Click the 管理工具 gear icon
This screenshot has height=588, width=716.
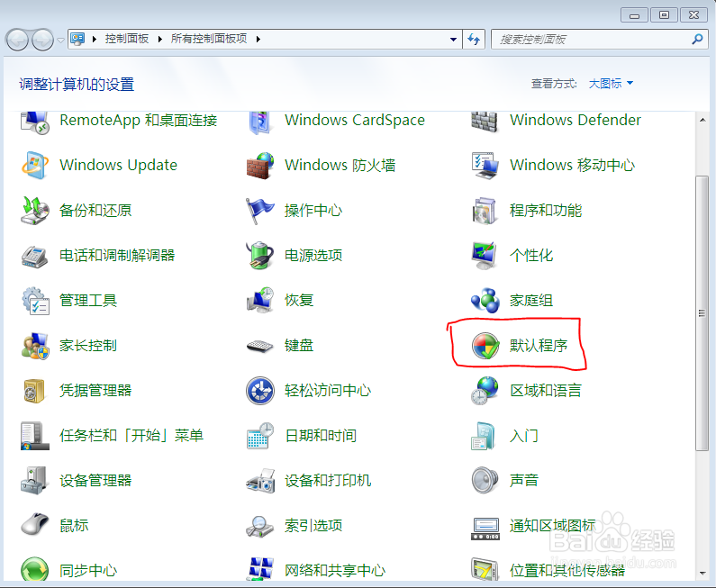click(x=35, y=301)
